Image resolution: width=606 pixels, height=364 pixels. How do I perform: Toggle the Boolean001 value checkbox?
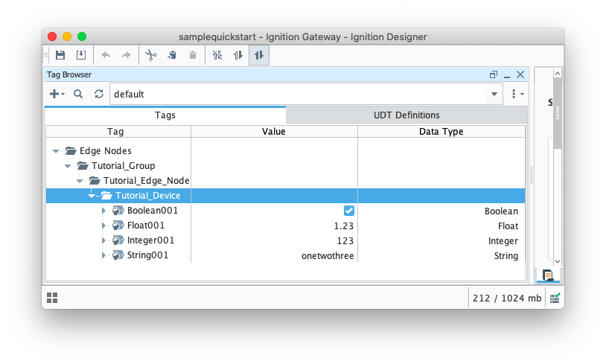pyautogui.click(x=348, y=211)
